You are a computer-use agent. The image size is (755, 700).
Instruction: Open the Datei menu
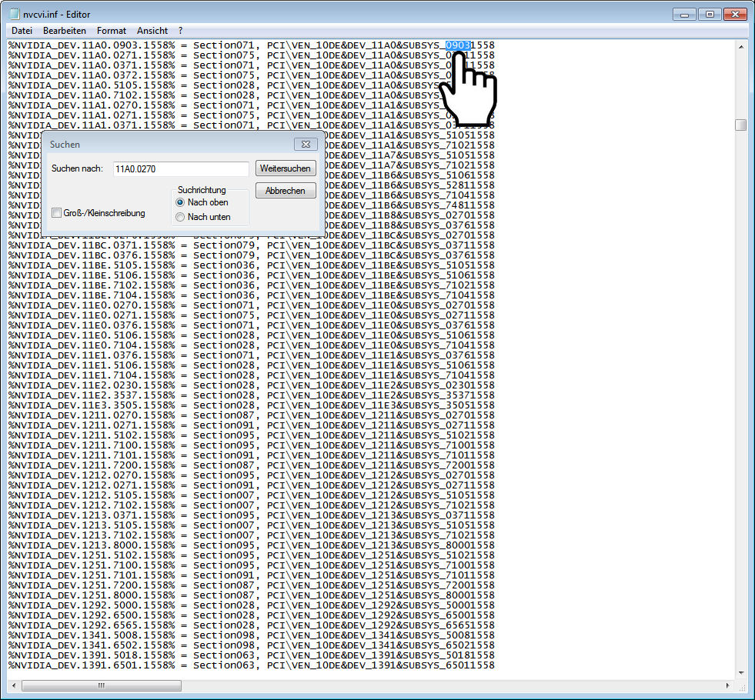click(x=22, y=30)
